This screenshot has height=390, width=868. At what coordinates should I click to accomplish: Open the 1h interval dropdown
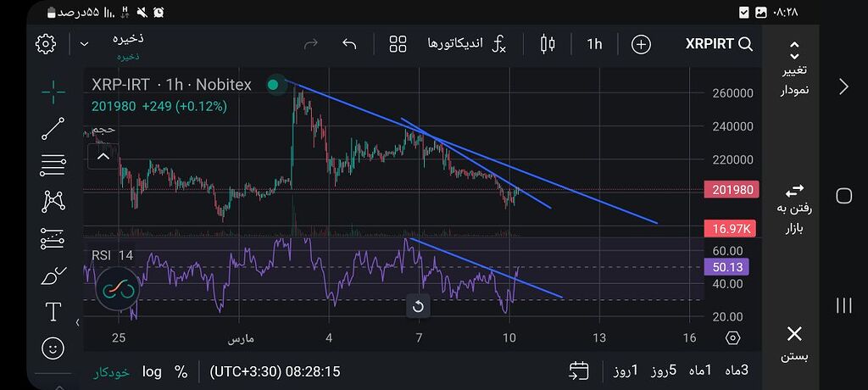click(594, 44)
